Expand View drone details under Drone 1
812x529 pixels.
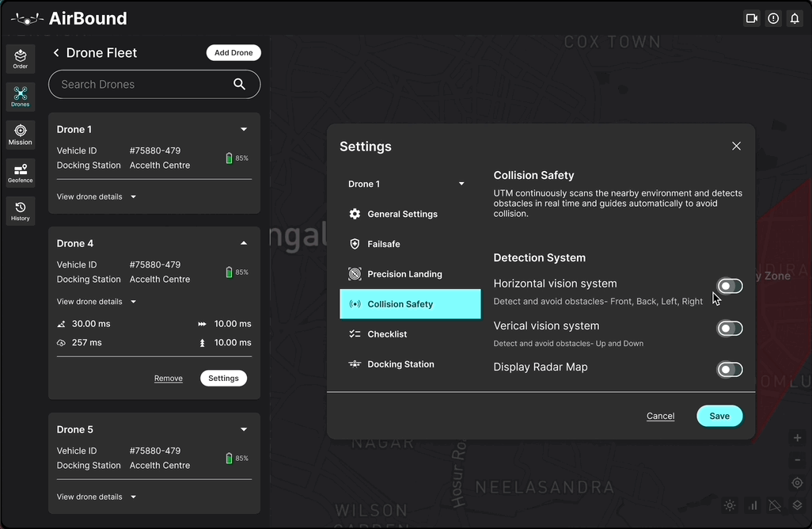click(97, 197)
